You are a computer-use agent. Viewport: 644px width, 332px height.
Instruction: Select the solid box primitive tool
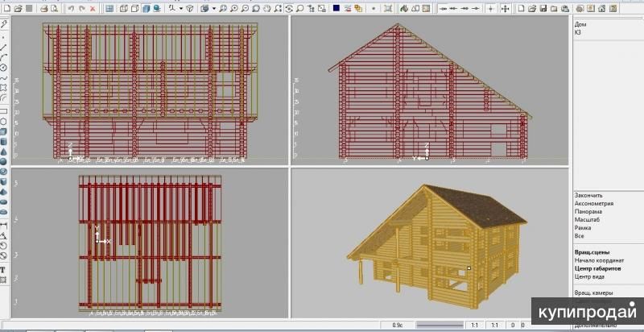[x=4, y=132]
